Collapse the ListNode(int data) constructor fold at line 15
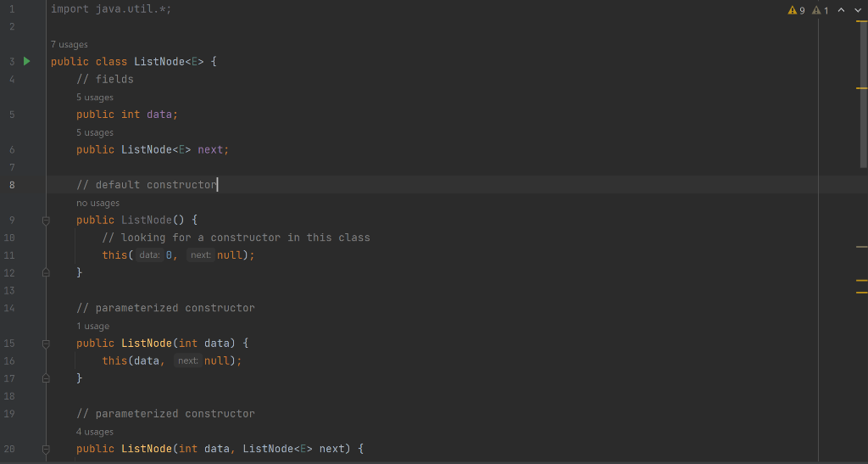The width and height of the screenshot is (868, 464). 46,344
